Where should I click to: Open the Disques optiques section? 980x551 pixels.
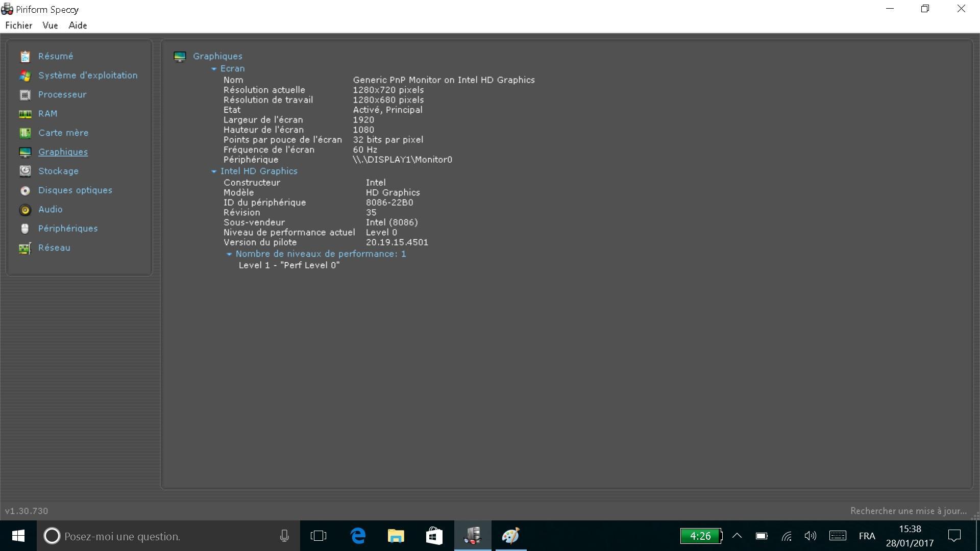(x=75, y=190)
